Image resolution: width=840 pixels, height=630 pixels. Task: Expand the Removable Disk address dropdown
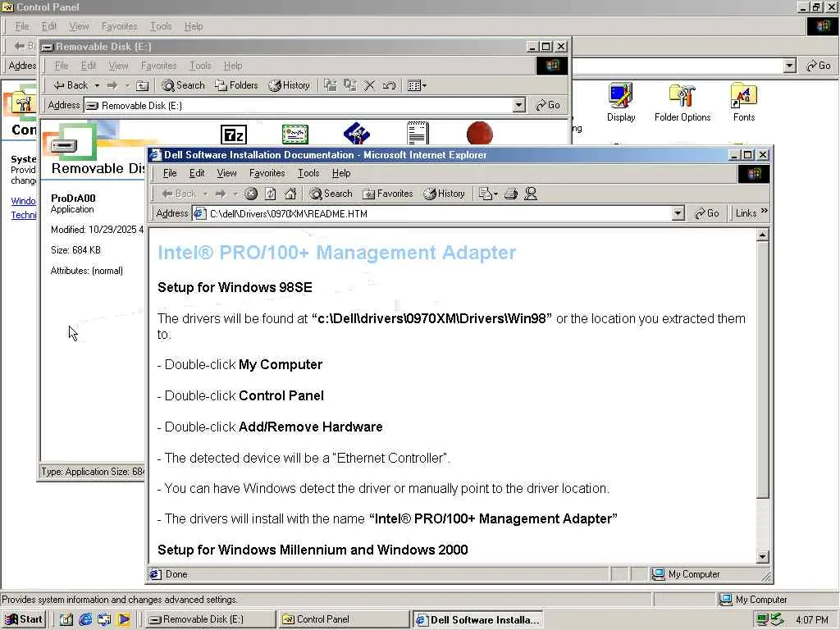coord(518,105)
